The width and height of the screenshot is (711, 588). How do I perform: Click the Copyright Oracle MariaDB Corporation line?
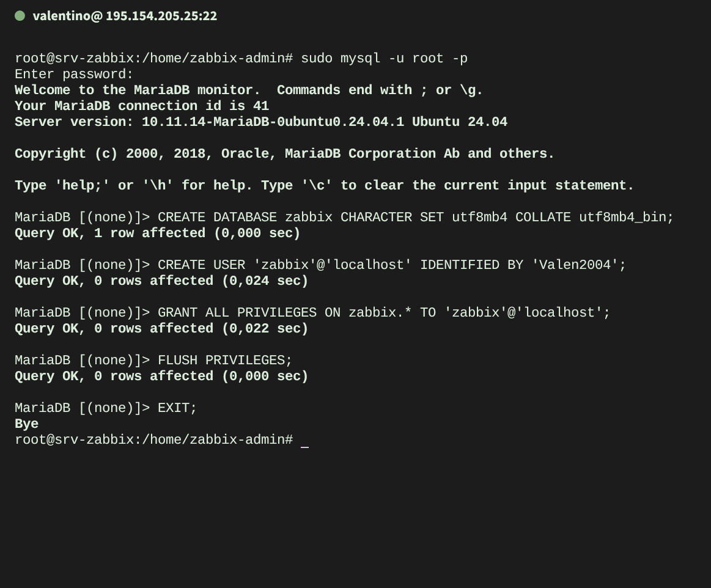point(284,153)
